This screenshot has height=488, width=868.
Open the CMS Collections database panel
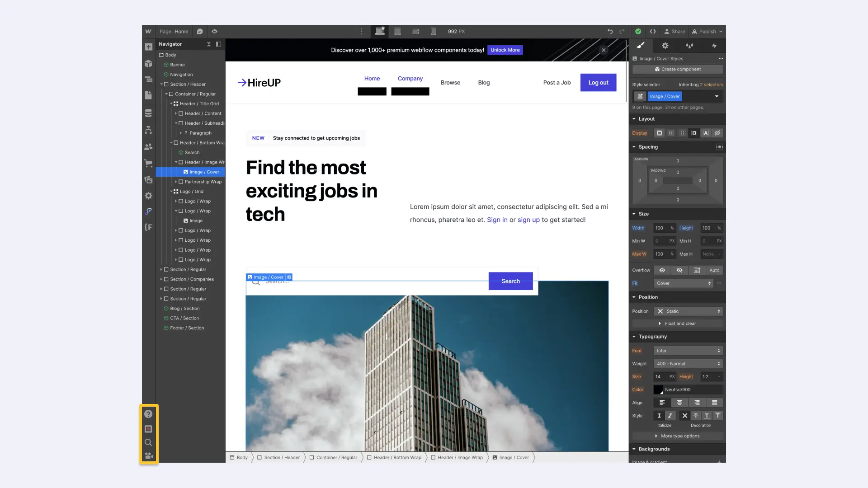coord(148,113)
